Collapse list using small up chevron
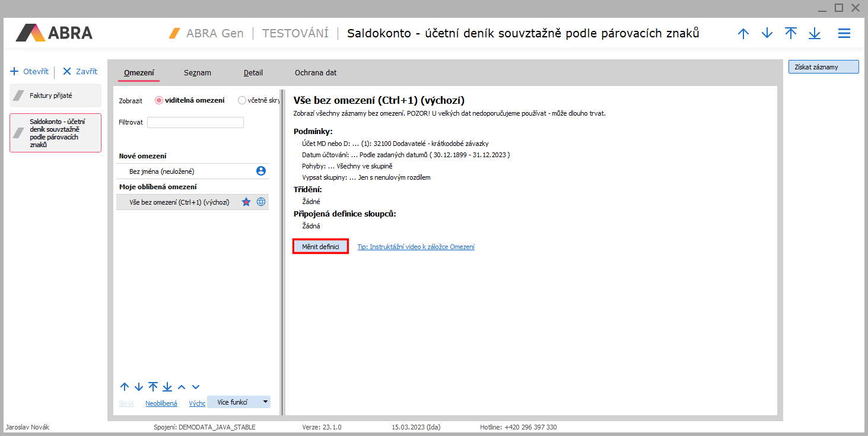 (182, 387)
